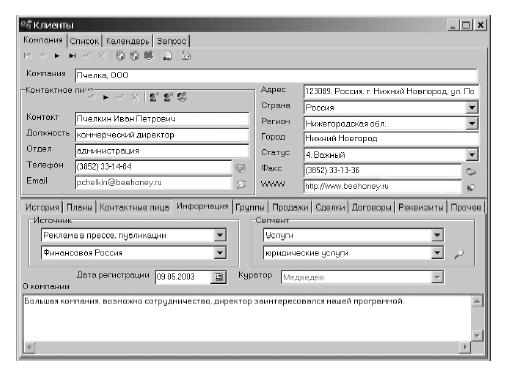This screenshot has width=505, height=371.
Task: Click the checkmark in contact person toolbar
Action: point(120,97)
